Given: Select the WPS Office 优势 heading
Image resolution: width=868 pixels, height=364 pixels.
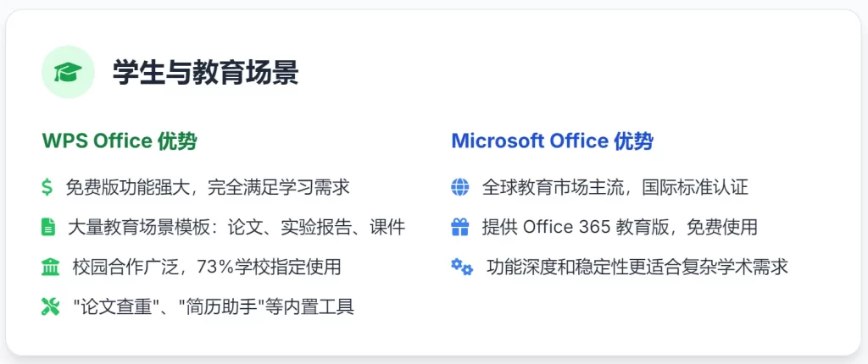Looking at the screenshot, I should (120, 141).
